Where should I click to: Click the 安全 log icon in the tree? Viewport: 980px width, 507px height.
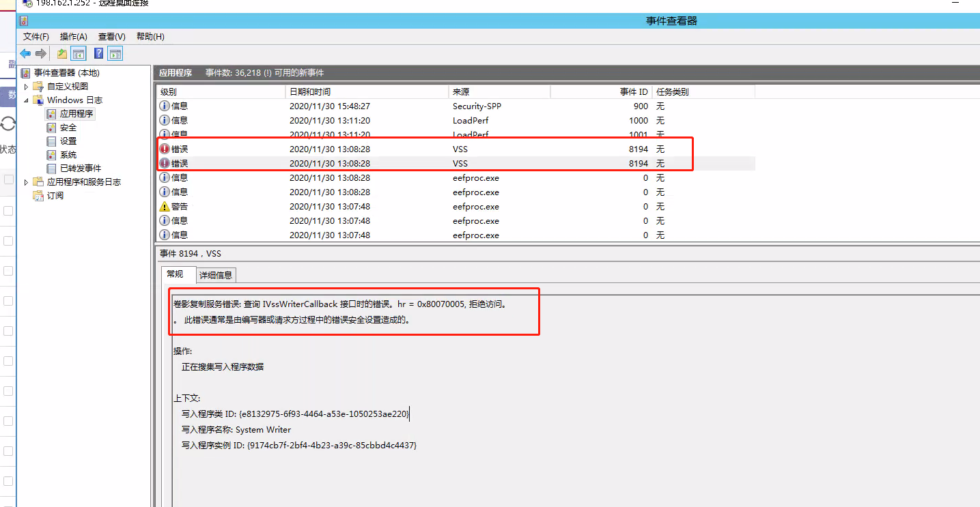click(x=52, y=128)
